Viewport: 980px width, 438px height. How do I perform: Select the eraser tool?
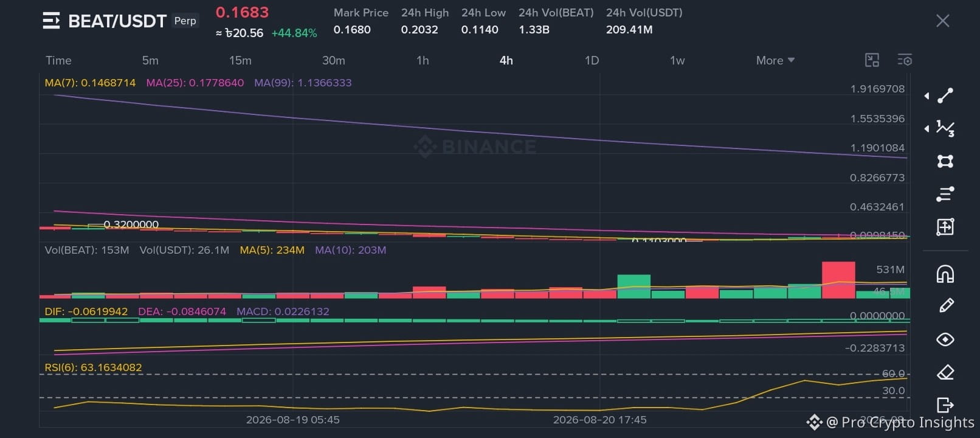pos(945,372)
